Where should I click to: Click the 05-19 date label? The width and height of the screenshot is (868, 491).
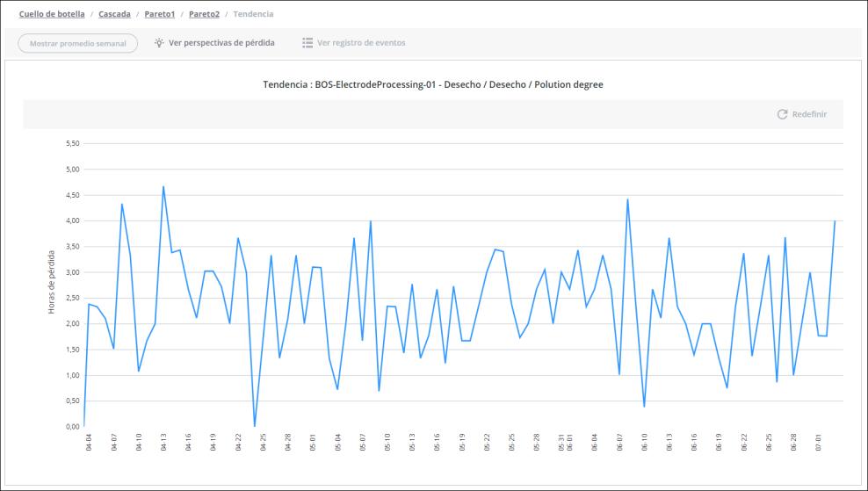462,443
